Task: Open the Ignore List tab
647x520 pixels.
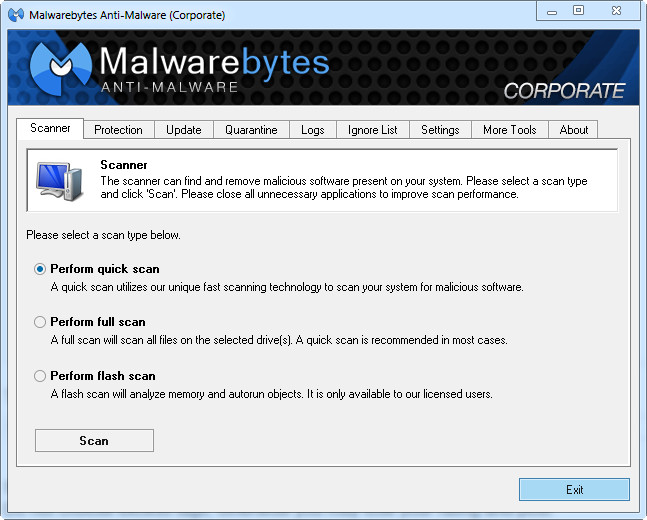Action: tap(373, 130)
